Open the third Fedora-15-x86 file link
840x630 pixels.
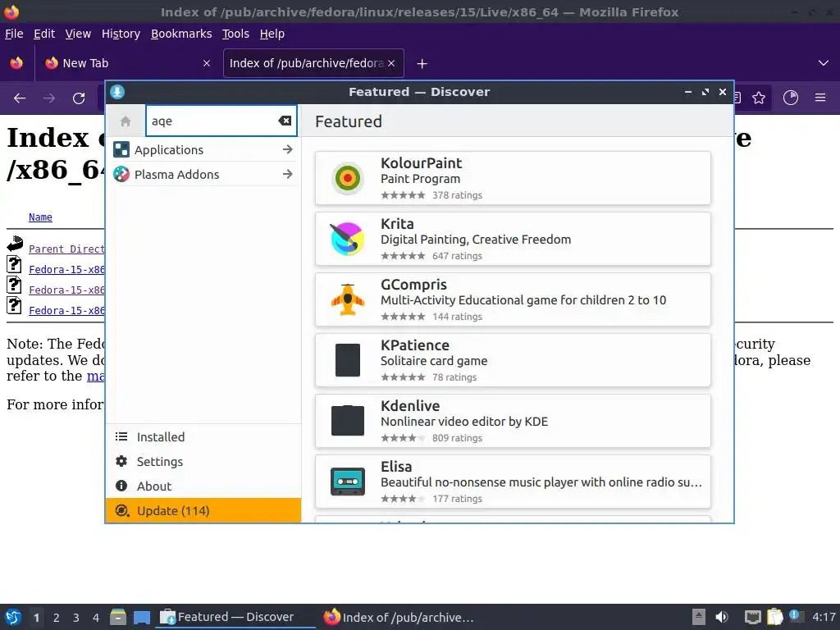coord(66,310)
